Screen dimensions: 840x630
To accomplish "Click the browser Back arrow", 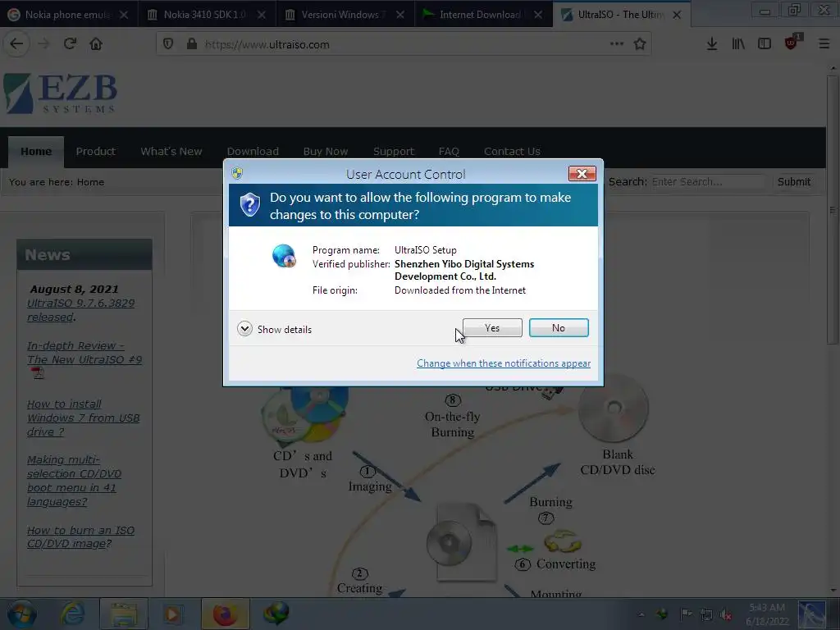I will point(16,44).
